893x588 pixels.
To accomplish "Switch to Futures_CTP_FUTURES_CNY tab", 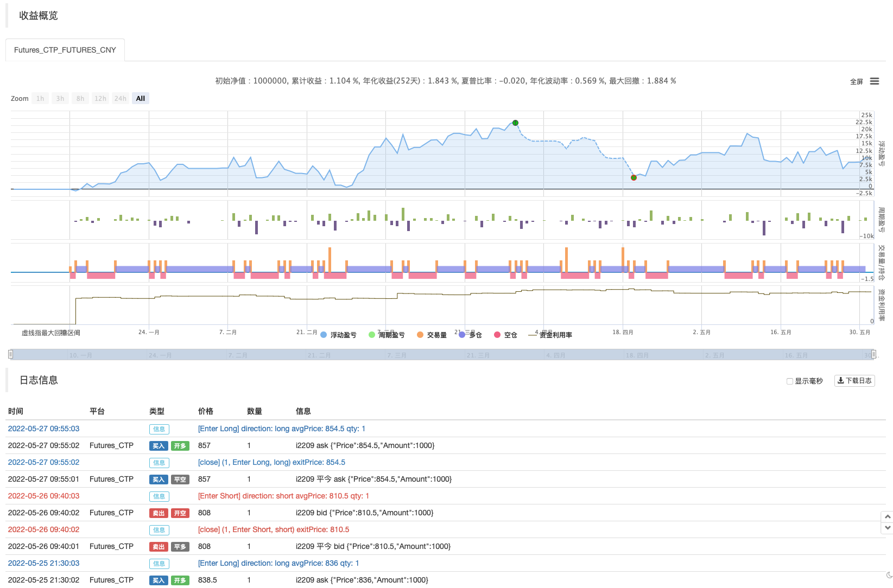I will (x=65, y=50).
